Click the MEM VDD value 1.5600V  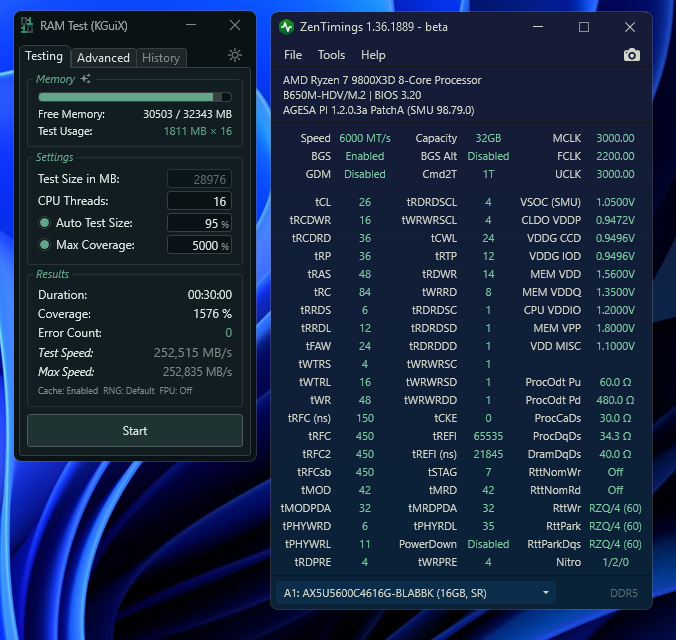(x=615, y=274)
